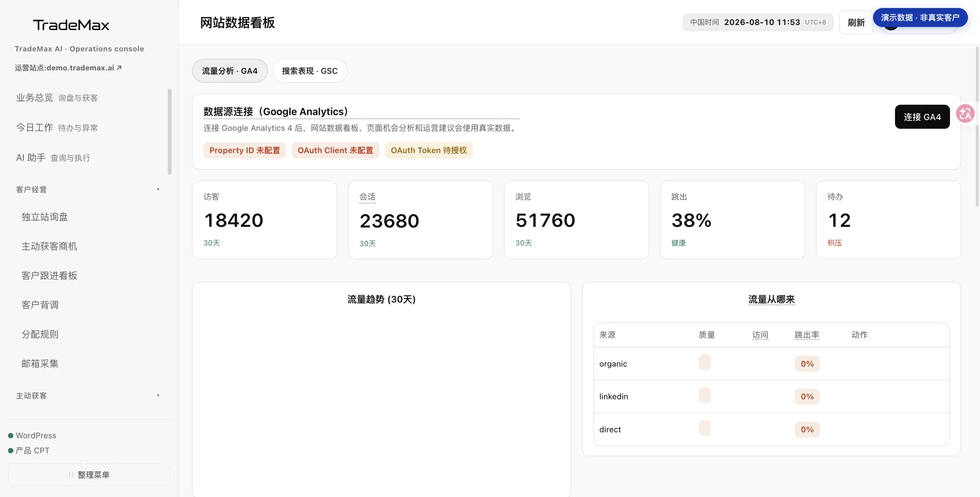
Task: Click the 流量从哪来 heading
Action: pyautogui.click(x=771, y=299)
